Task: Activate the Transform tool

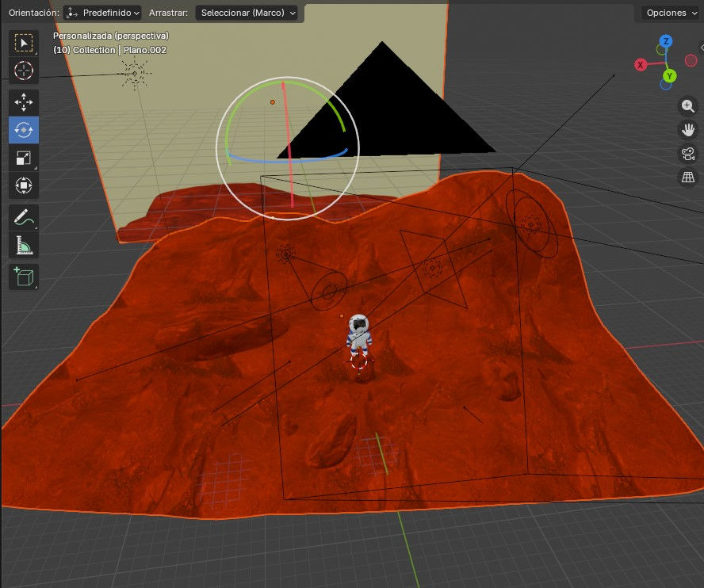Action: [x=24, y=185]
